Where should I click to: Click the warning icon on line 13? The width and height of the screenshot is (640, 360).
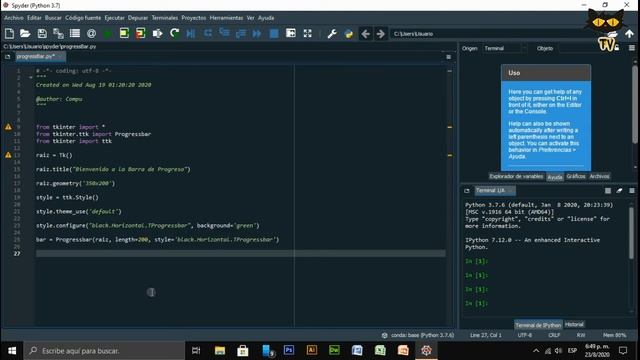pos(8,155)
